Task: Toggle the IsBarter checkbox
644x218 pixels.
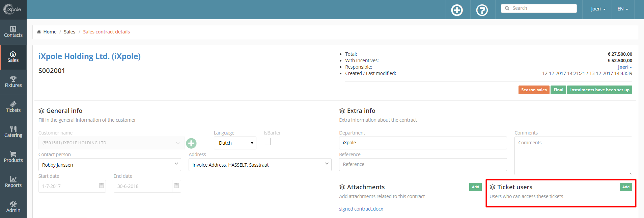Action: (267, 142)
